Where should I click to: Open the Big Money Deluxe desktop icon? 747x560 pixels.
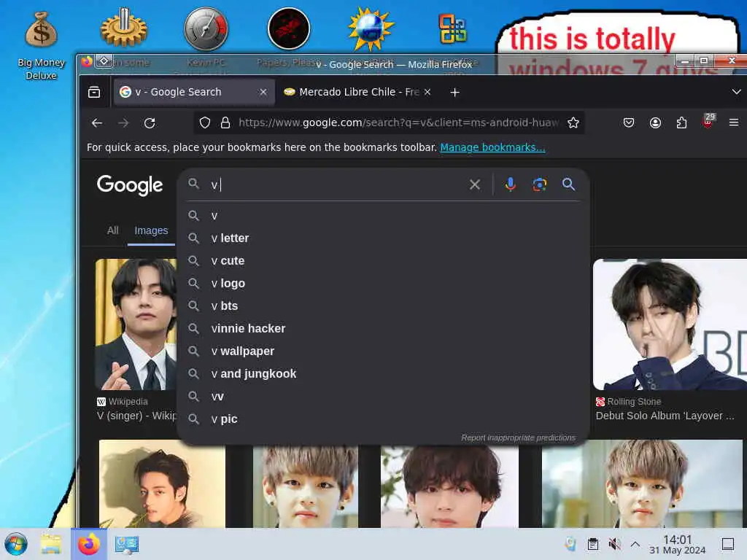click(x=41, y=44)
